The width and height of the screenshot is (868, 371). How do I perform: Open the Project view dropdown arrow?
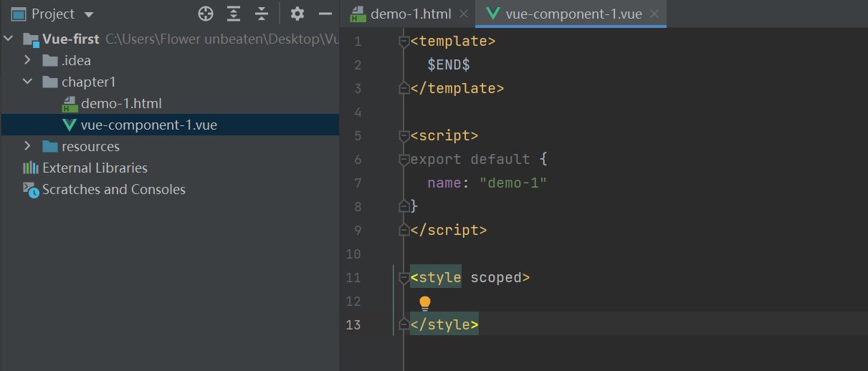click(x=89, y=14)
